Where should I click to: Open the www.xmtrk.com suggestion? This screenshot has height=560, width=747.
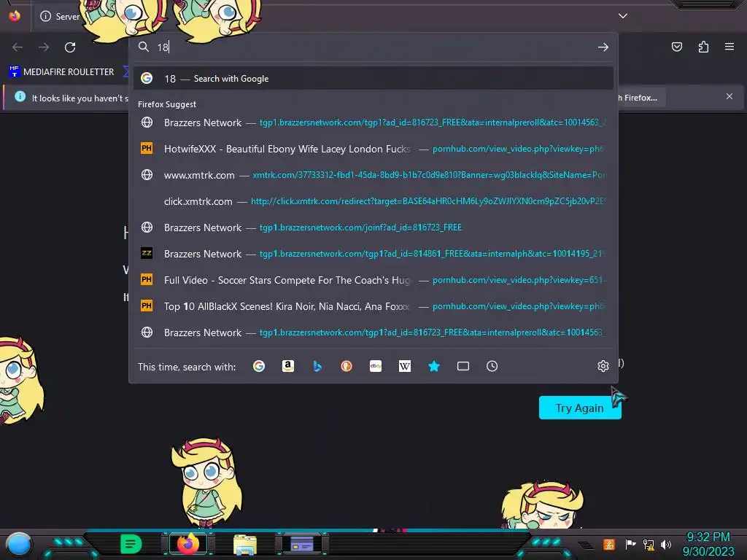pyautogui.click(x=373, y=175)
